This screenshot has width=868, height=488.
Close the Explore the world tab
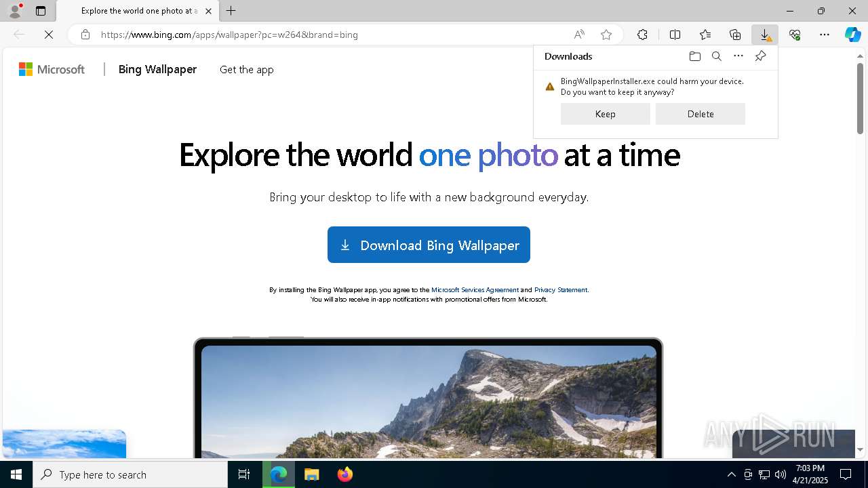[x=208, y=11]
